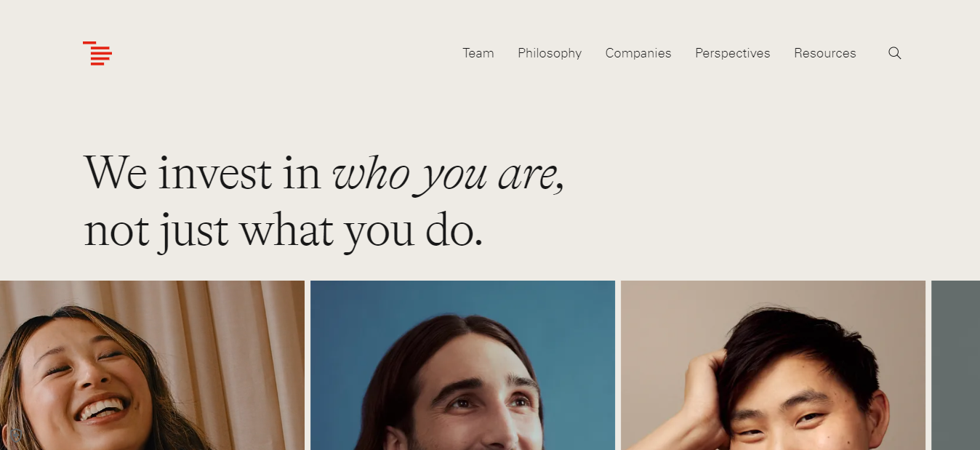This screenshot has height=450, width=980.
Task: Go to the Philosophy section
Action: pos(550,53)
